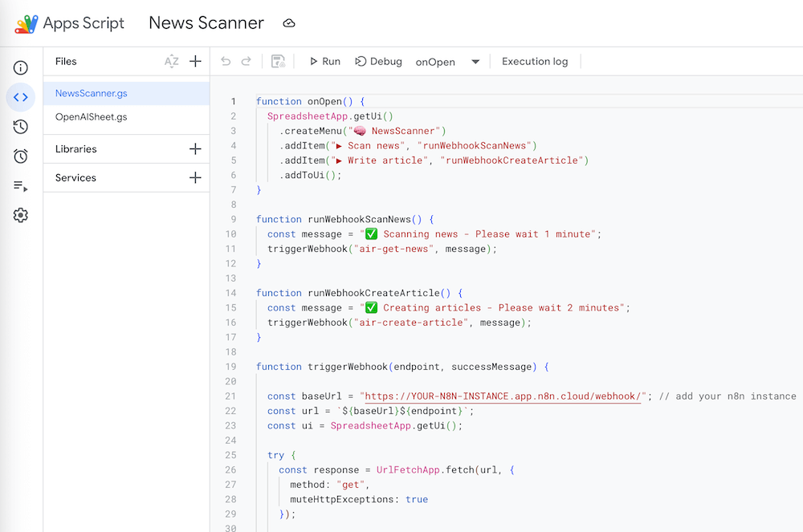Open the Triggers alarm clock icon
The height and width of the screenshot is (532, 803).
point(21,156)
